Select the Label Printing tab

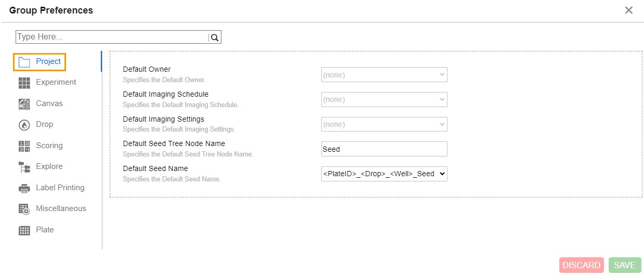60,188
